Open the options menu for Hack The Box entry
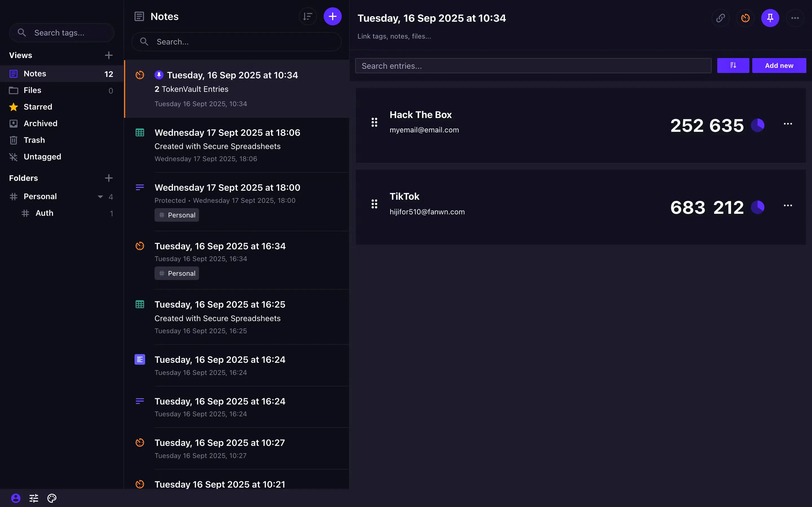The width and height of the screenshot is (812, 507). click(788, 123)
